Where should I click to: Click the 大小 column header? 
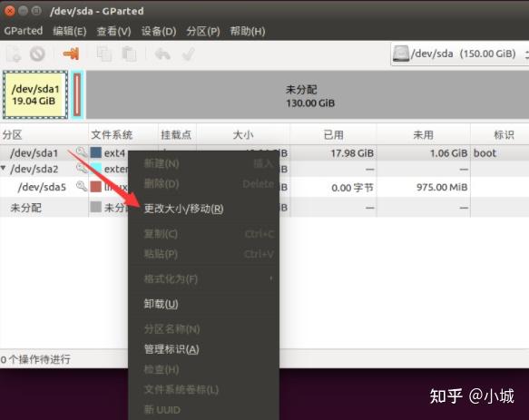[243, 135]
